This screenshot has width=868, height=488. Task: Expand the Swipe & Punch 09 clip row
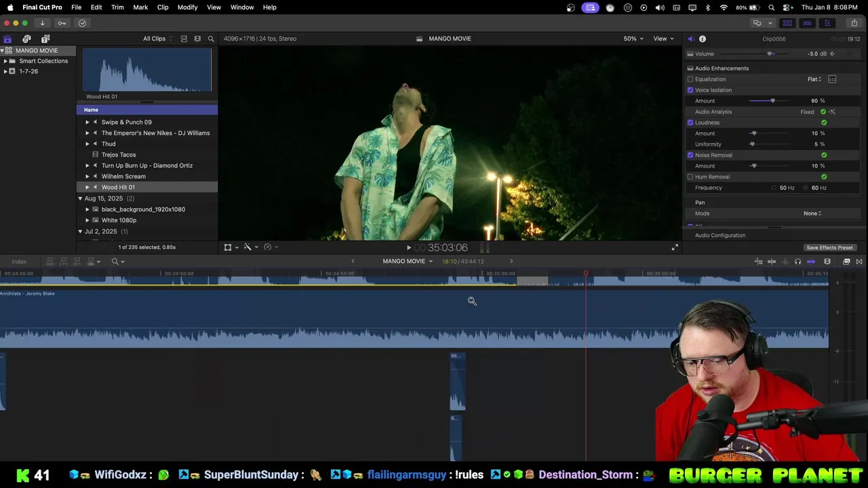click(x=87, y=123)
